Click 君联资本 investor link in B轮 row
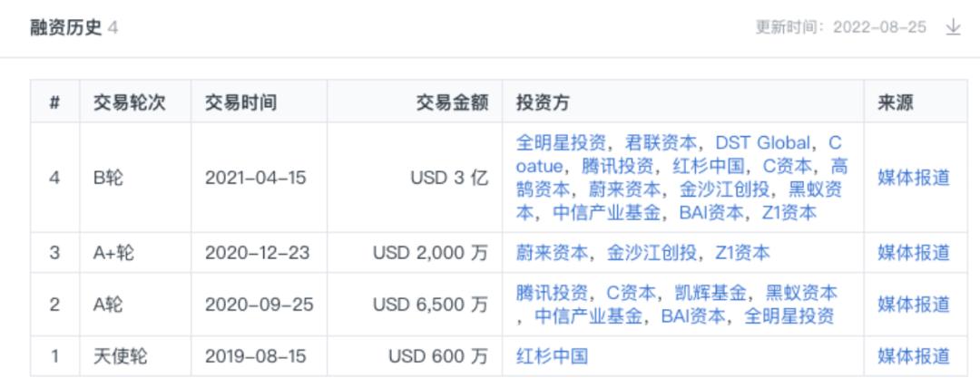 point(661,143)
